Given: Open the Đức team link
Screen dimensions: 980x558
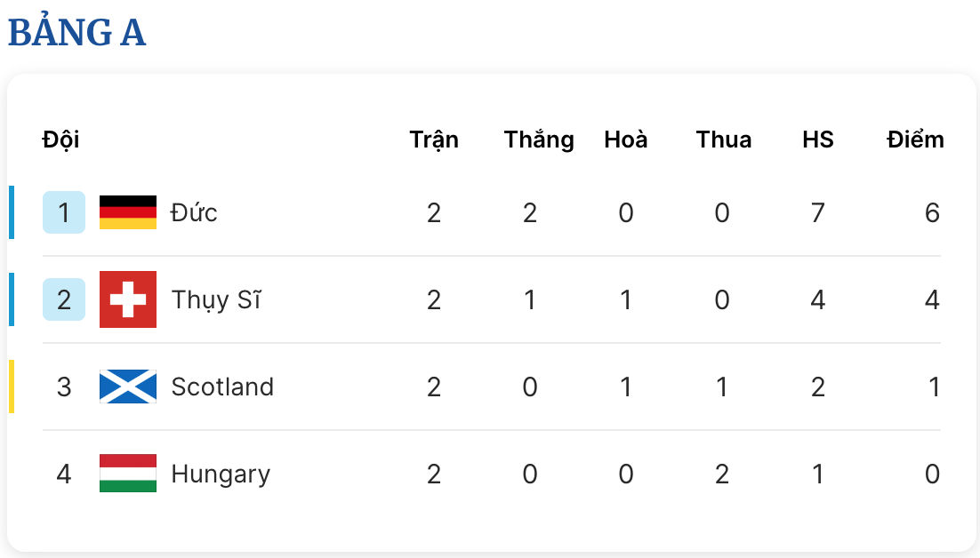Looking at the screenshot, I should 194,212.
